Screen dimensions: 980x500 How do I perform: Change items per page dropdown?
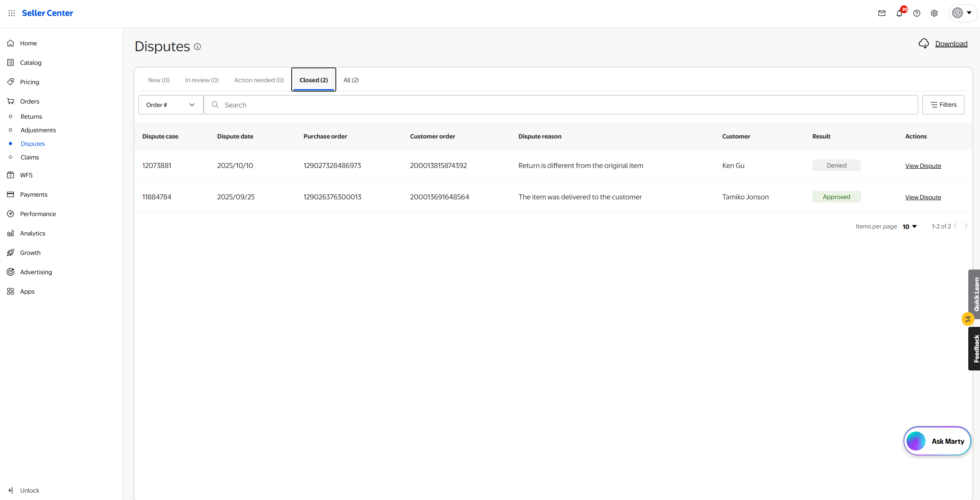click(909, 227)
